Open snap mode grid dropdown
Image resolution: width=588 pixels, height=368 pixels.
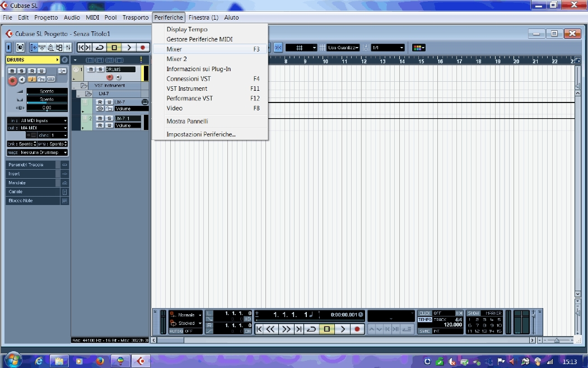[x=301, y=48]
